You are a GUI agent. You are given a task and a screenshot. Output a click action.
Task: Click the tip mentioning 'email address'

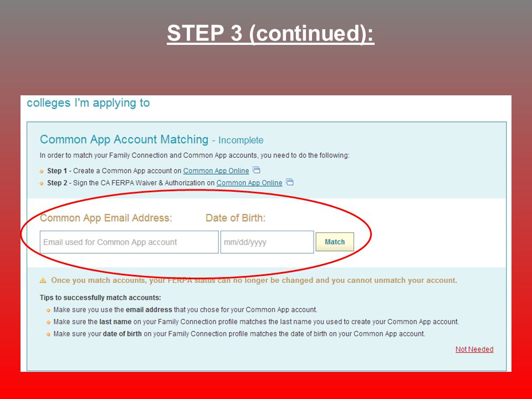tap(185, 310)
